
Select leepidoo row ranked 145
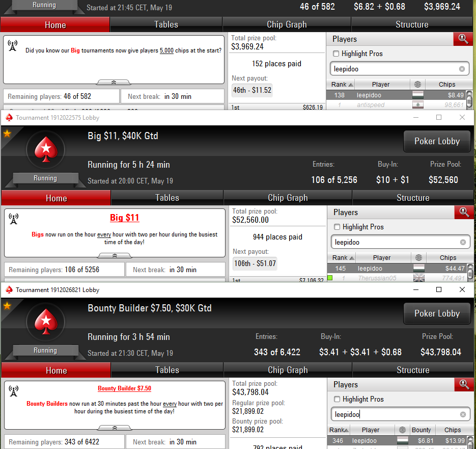[x=397, y=269]
